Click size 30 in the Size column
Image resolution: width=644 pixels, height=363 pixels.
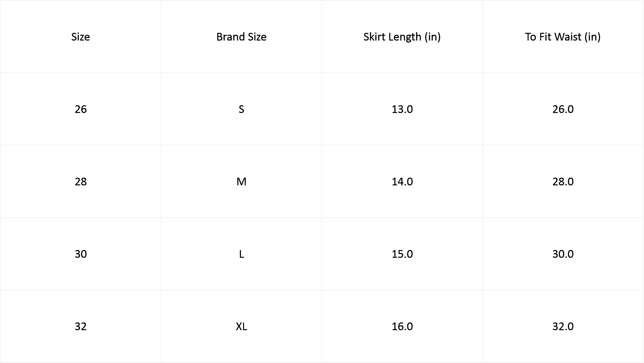click(80, 254)
